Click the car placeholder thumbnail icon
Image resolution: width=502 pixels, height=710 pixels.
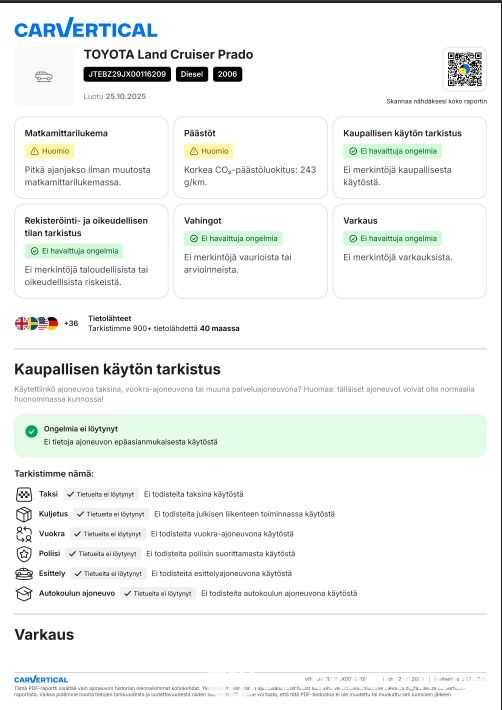click(44, 77)
